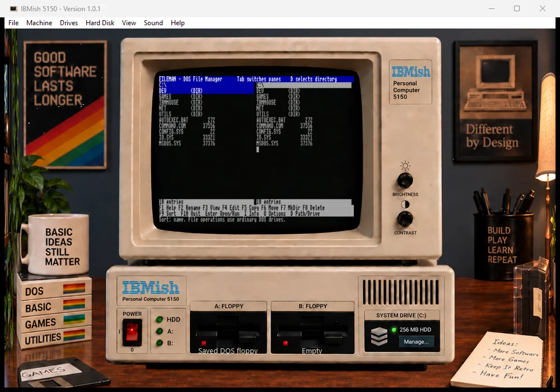Select UTILS directory in right pane

(x=304, y=114)
